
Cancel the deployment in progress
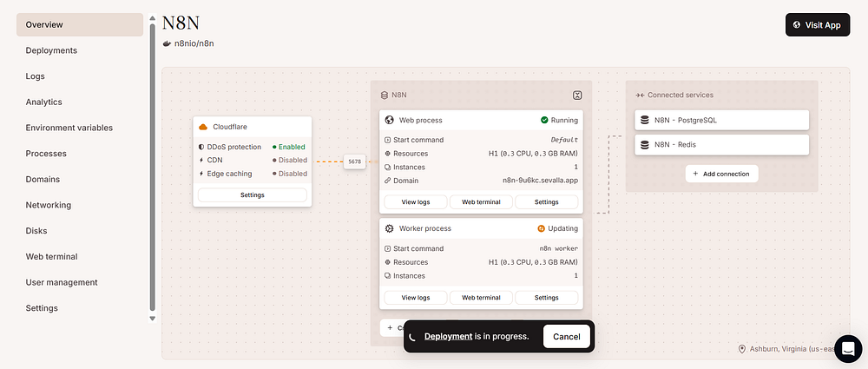tap(566, 336)
